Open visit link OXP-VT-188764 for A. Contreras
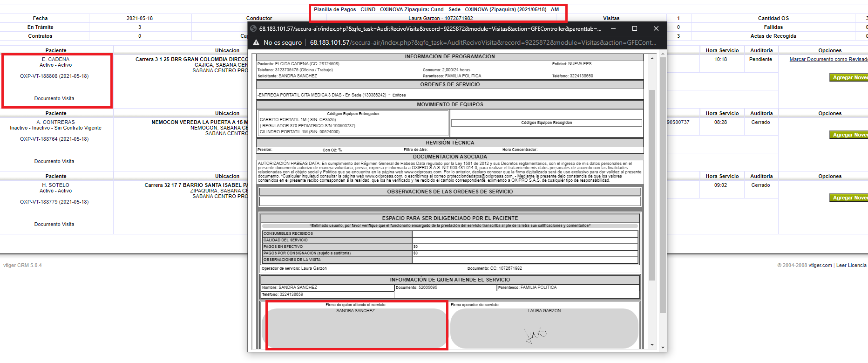Viewport: 868px width, 363px height. coord(54,139)
